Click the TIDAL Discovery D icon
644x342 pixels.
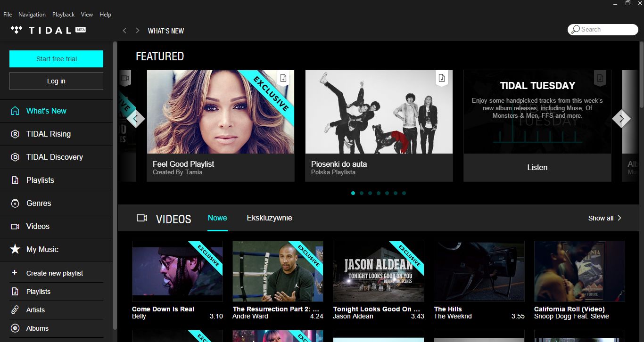click(x=15, y=157)
